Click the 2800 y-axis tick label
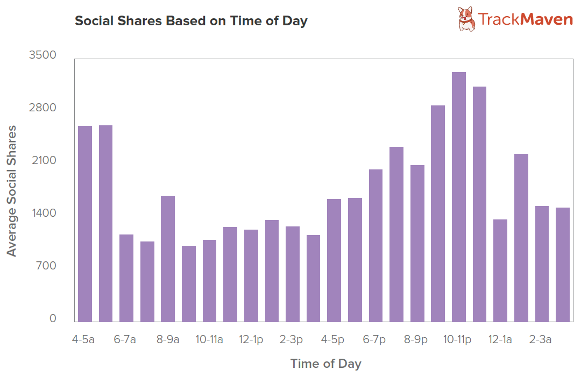The height and width of the screenshot is (377, 588). 42,108
